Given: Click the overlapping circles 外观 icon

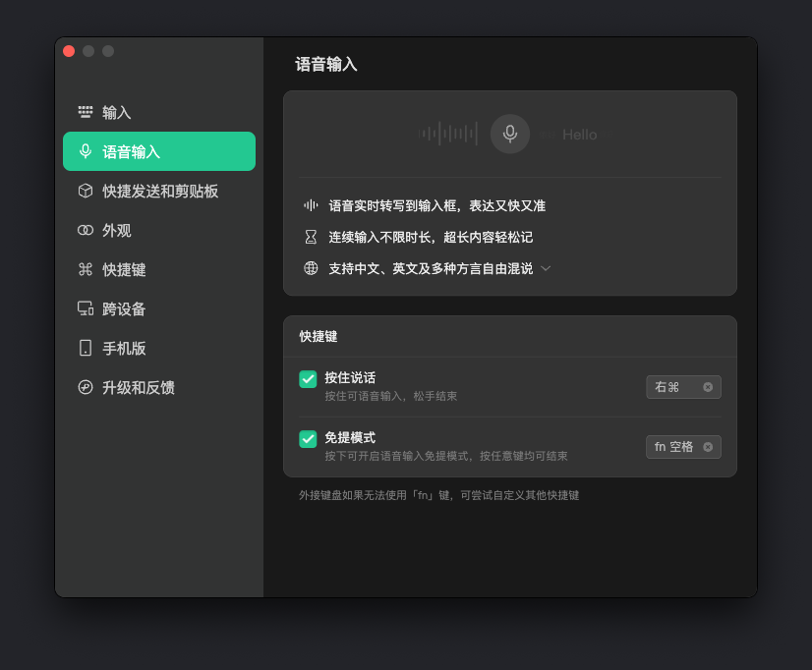Looking at the screenshot, I should click(x=86, y=230).
